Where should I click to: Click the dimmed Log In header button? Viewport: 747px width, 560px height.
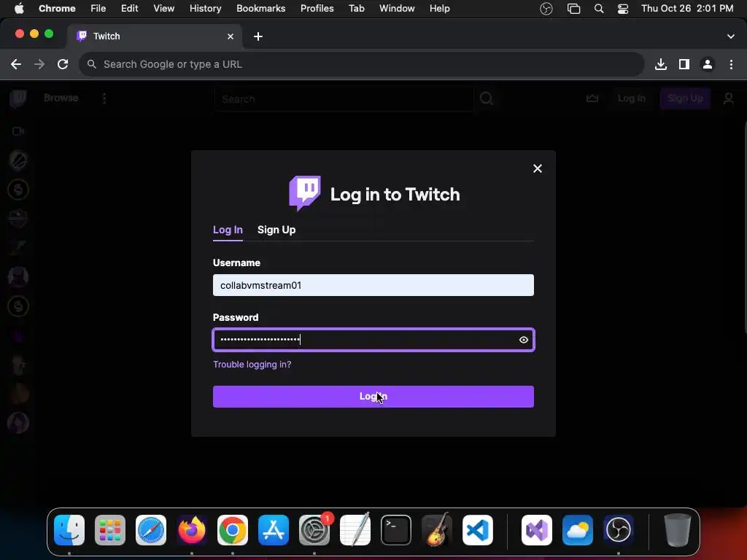(631, 98)
